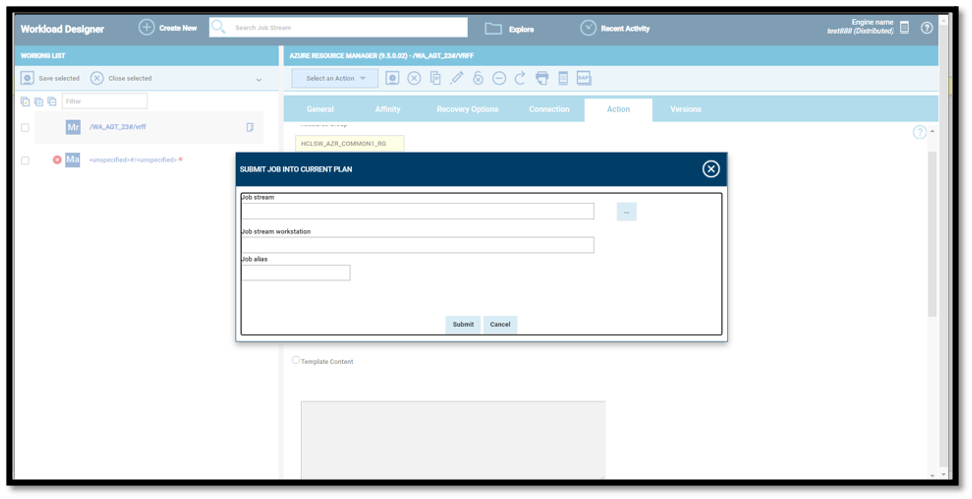Click the toolbar duplicate copy icon

coord(436,78)
